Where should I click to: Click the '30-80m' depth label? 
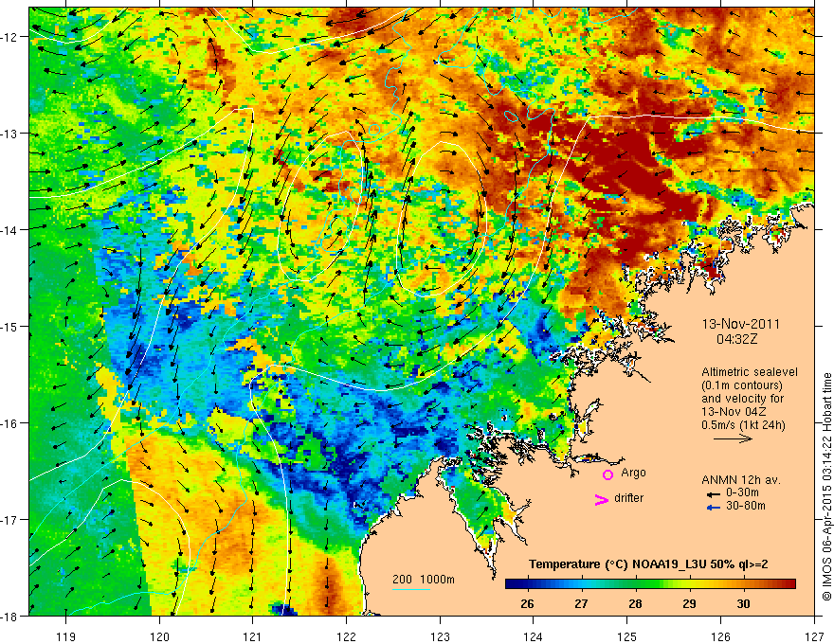746,506
